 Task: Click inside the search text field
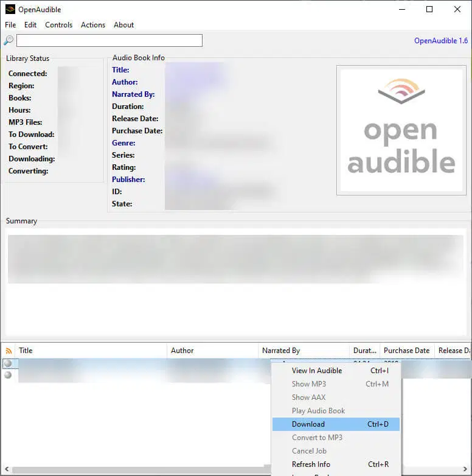click(109, 41)
